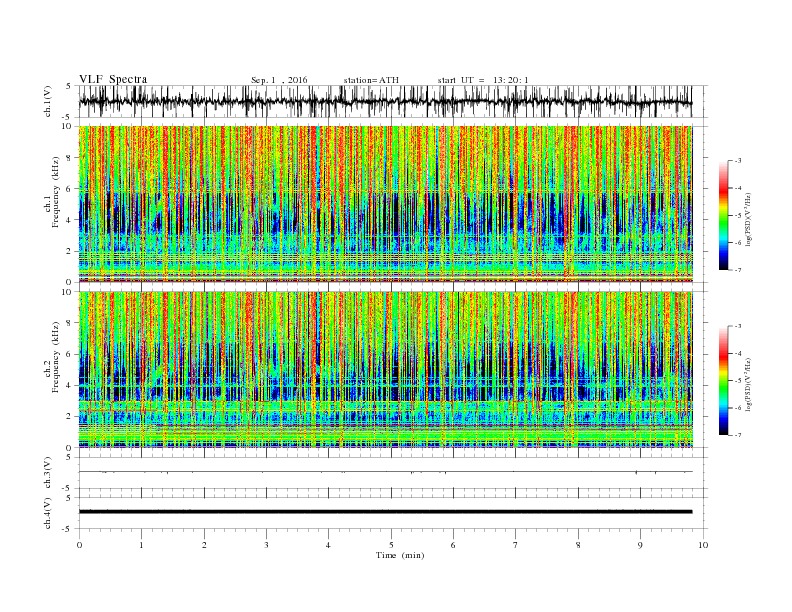Click the "station=ATH" header label
This screenshot has width=792, height=612.
click(371, 80)
